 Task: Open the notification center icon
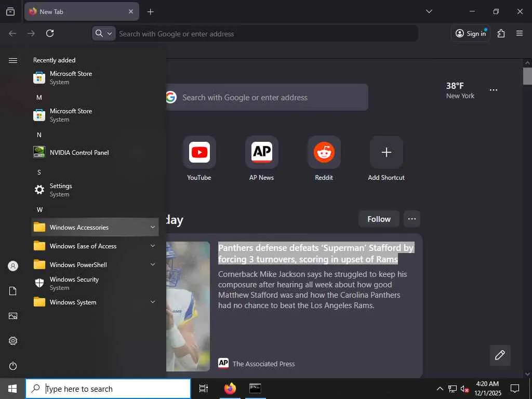click(515, 389)
